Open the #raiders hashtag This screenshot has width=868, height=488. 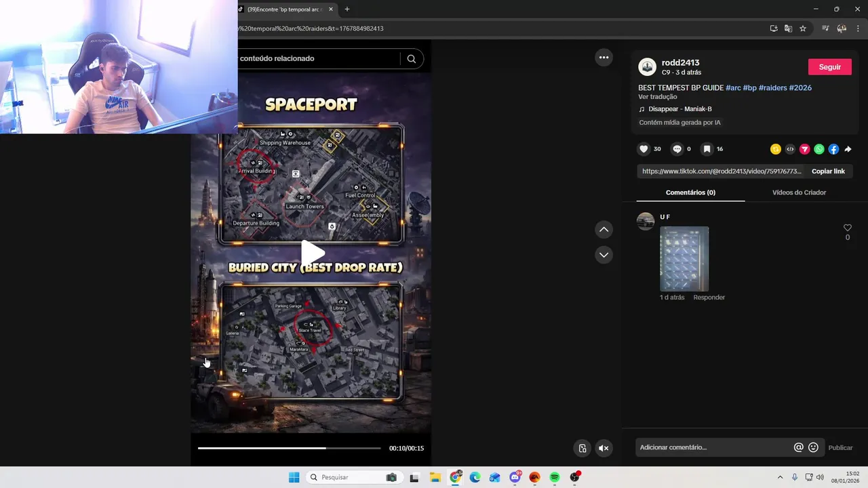coord(772,88)
